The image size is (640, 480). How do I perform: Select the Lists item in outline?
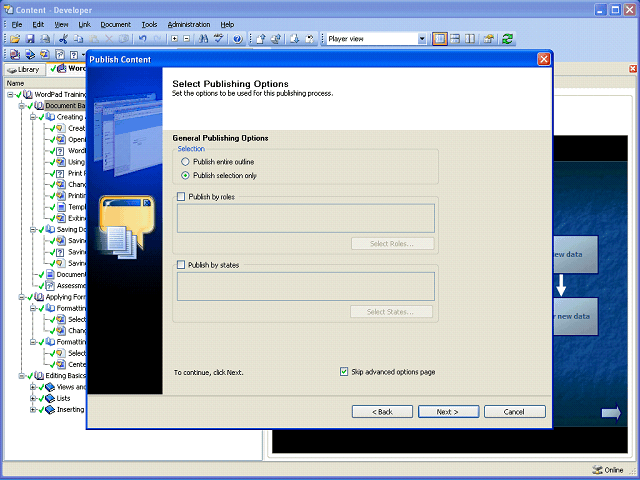click(63, 398)
